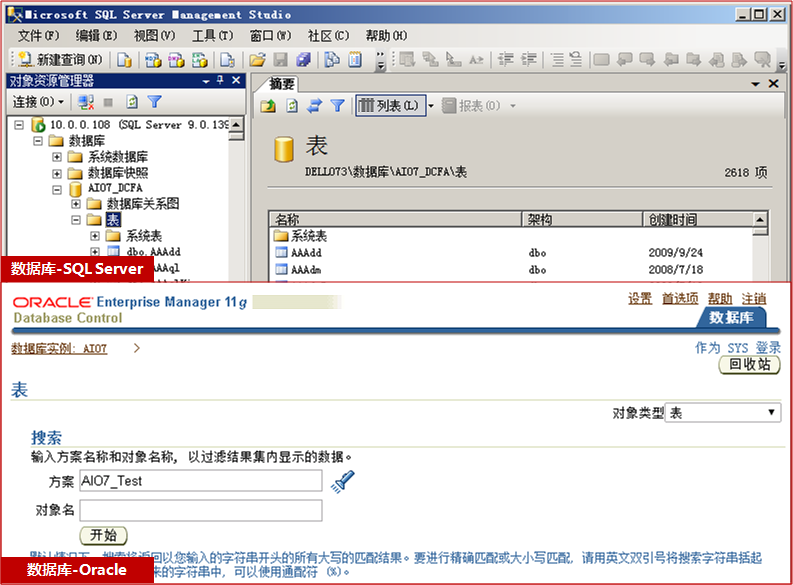The height and width of the screenshot is (585, 793).
Task: Expand the 数据库快照 folder
Action: pos(57,173)
